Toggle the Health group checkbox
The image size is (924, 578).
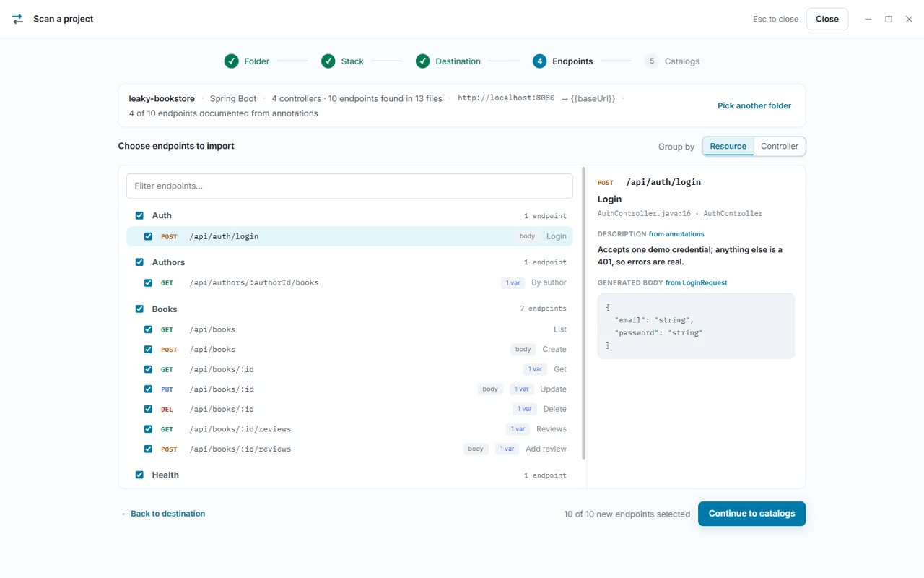[139, 475]
